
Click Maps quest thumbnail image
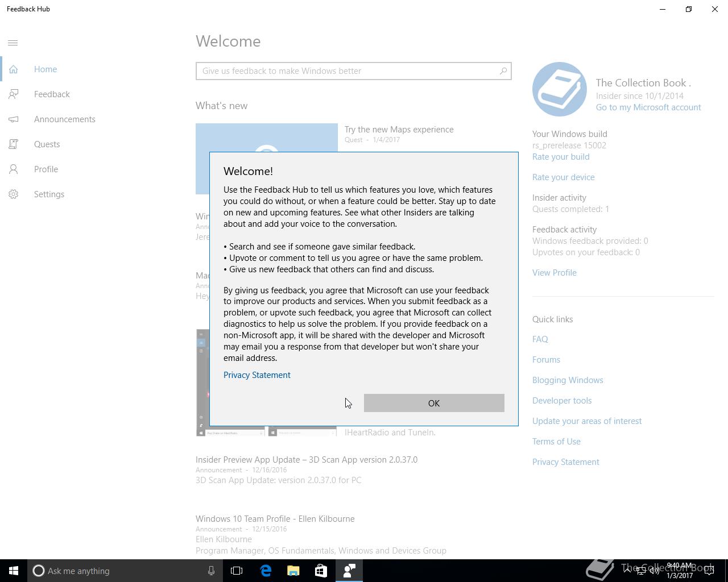266,138
